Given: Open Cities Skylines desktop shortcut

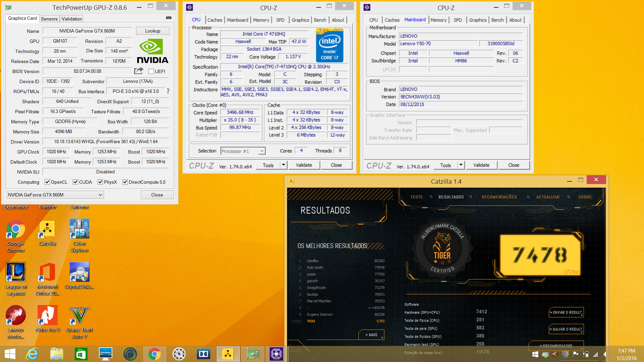Looking at the screenshot, I should (79, 236).
